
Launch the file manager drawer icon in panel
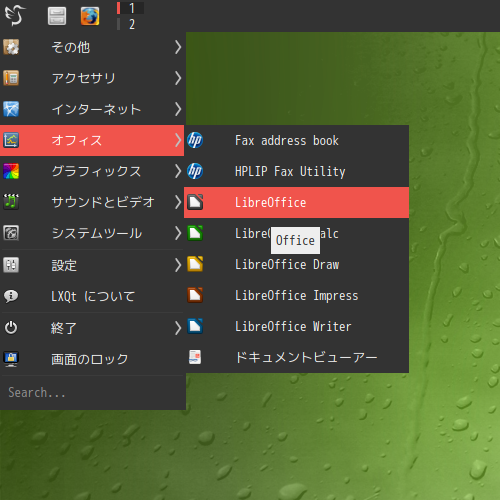(57, 16)
